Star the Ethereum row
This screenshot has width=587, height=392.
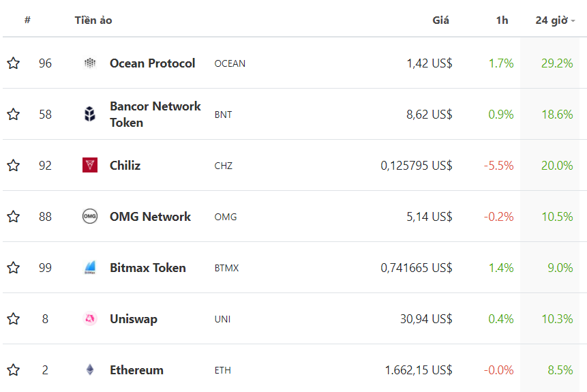[14, 370]
